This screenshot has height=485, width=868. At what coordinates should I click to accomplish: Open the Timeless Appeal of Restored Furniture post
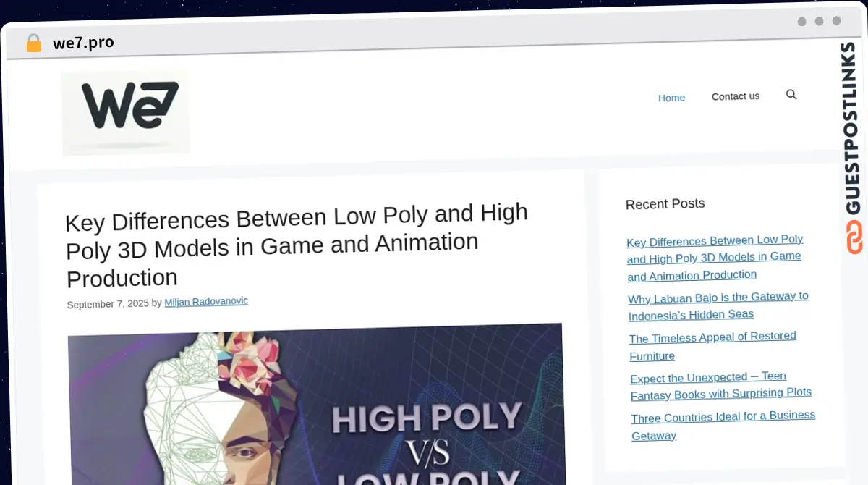[x=712, y=346]
